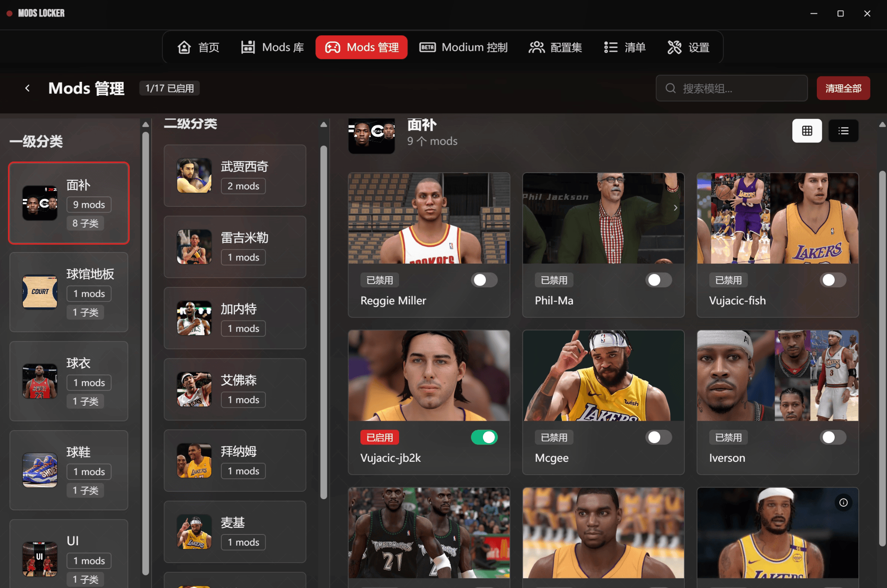Click the 已禁用 label on Reggie Miller
887x588 pixels.
tap(380, 280)
